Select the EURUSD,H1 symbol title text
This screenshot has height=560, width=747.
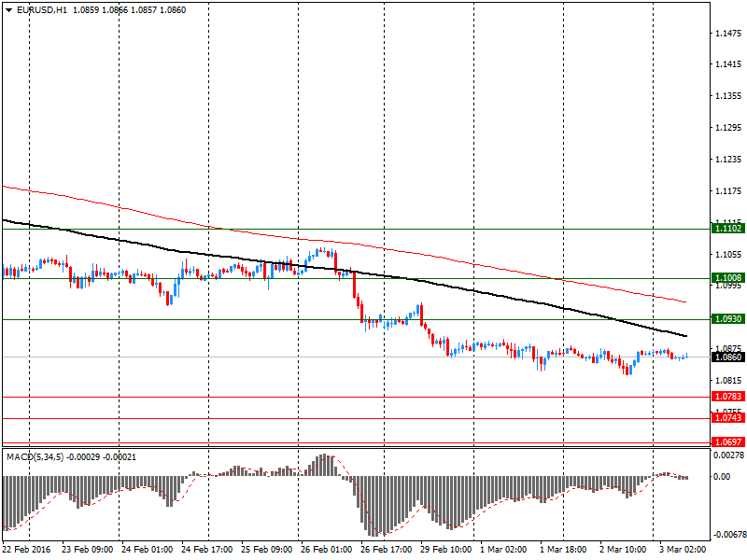point(42,10)
